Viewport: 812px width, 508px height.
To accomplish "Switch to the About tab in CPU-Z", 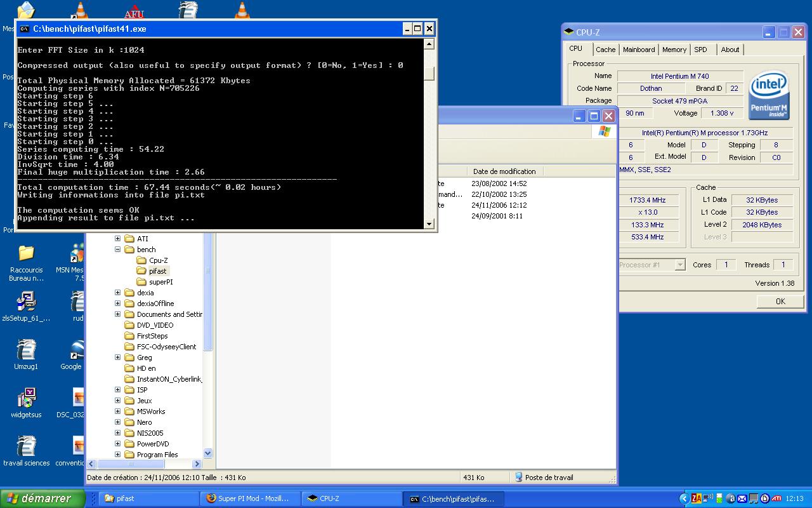I will click(x=730, y=50).
